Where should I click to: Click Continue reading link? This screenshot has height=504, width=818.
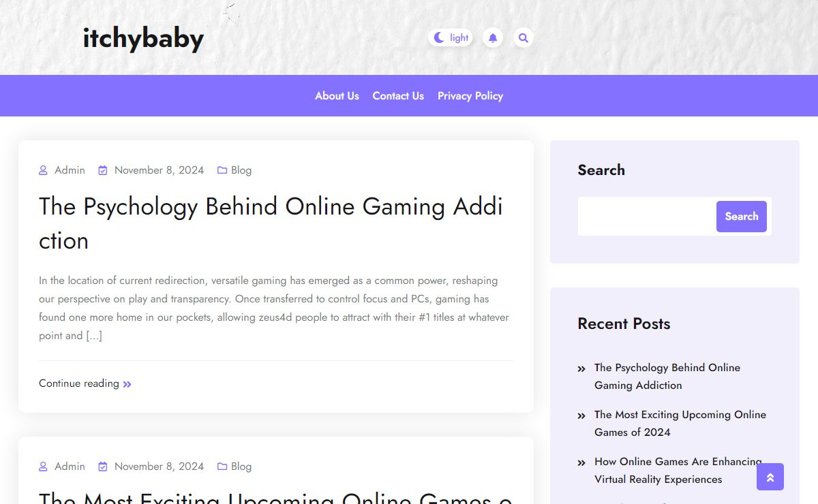(x=79, y=383)
